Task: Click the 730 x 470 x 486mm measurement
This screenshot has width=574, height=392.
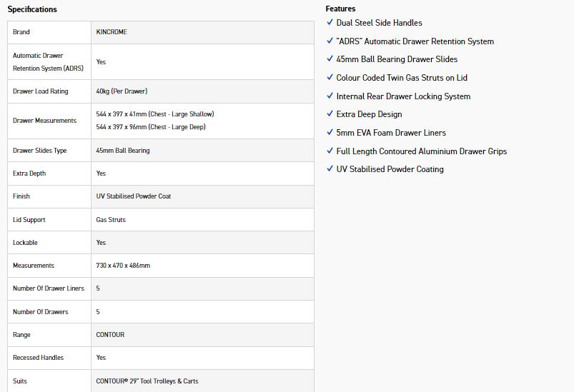Action: 123,266
